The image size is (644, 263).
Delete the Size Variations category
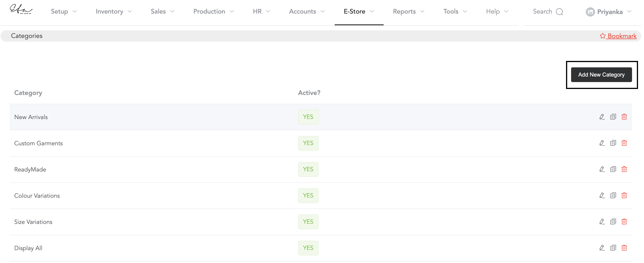(x=624, y=222)
